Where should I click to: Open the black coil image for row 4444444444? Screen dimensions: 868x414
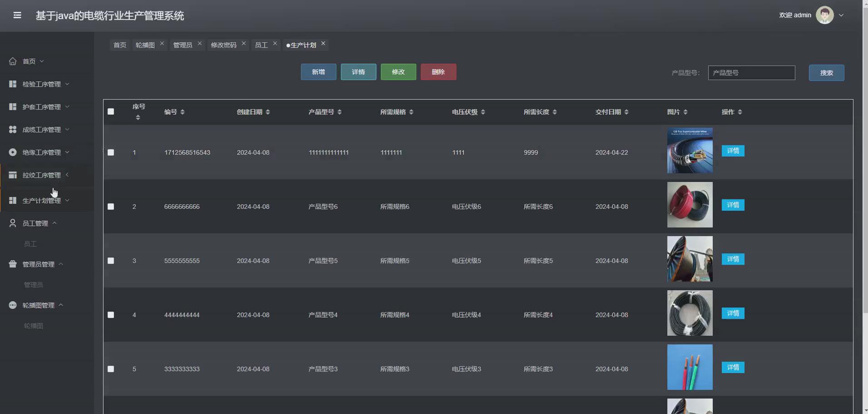(690, 313)
